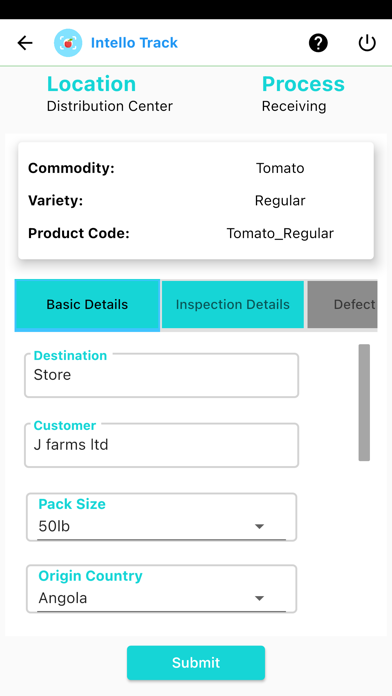Select the 50lb pack size value
The width and height of the screenshot is (392, 696).
[x=54, y=526]
